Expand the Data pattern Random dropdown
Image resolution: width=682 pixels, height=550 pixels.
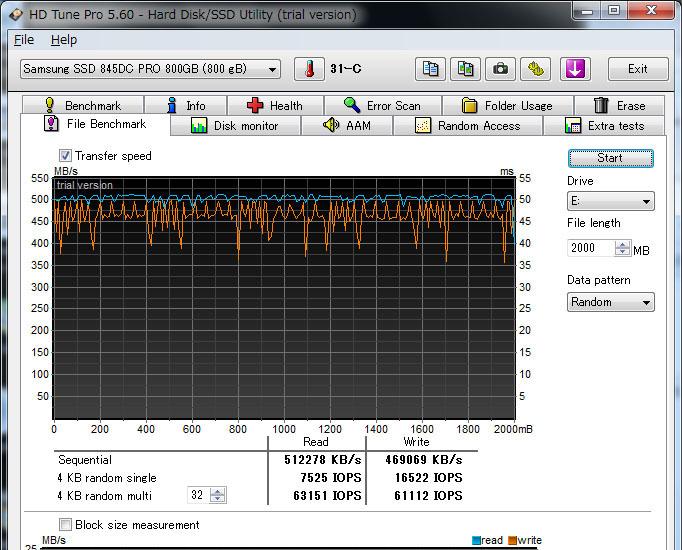(x=610, y=302)
